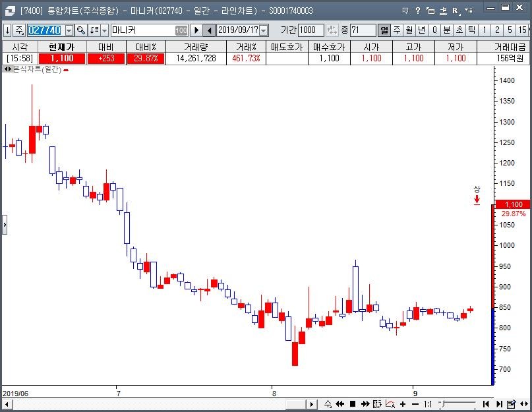Click the 29.87% change cell
The image size is (532, 412).
click(x=146, y=59)
